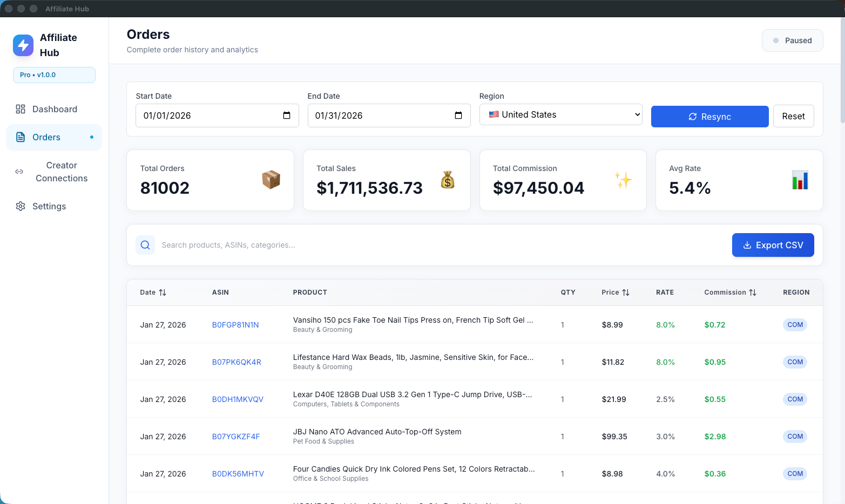Screen dimensions: 845x504
Task: Open the End Date calendar picker icon
Action: tap(458, 115)
